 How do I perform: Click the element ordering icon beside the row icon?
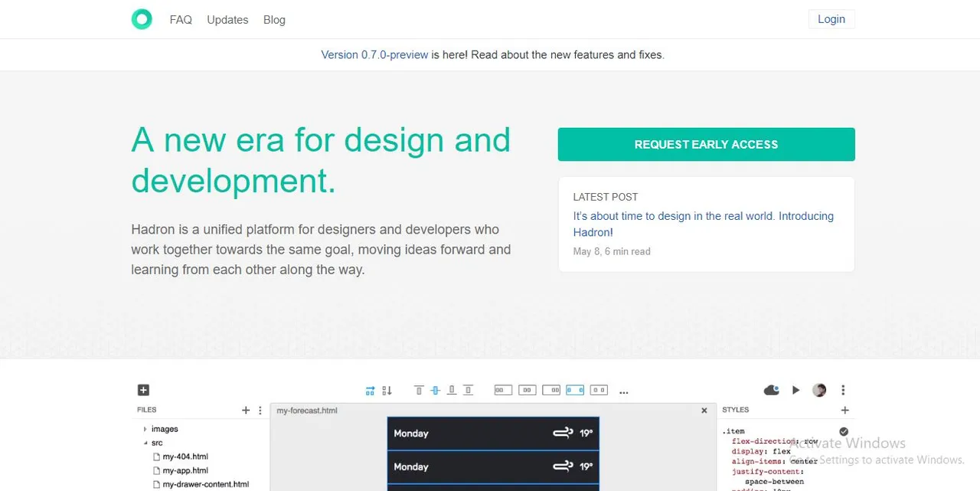[387, 390]
